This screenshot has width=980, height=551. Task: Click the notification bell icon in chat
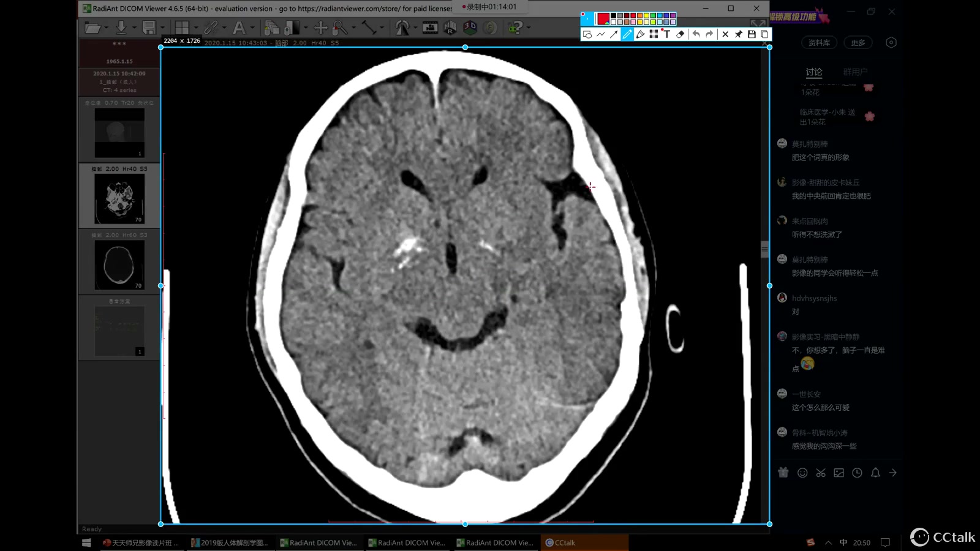pos(875,473)
